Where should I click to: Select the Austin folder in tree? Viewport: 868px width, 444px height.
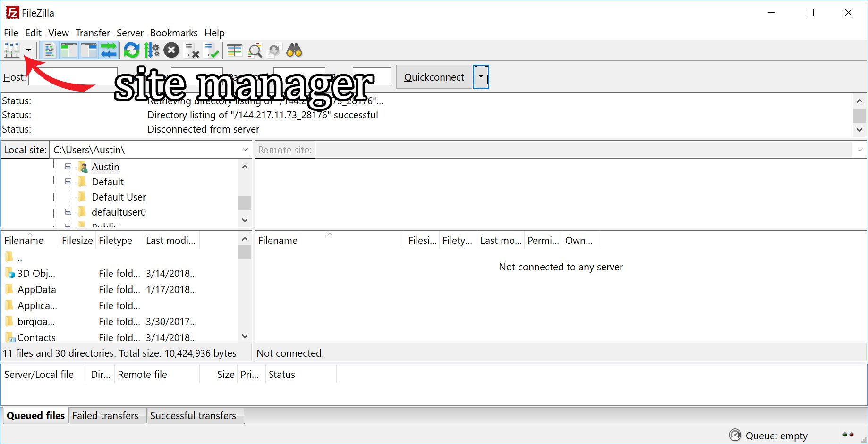(x=105, y=167)
